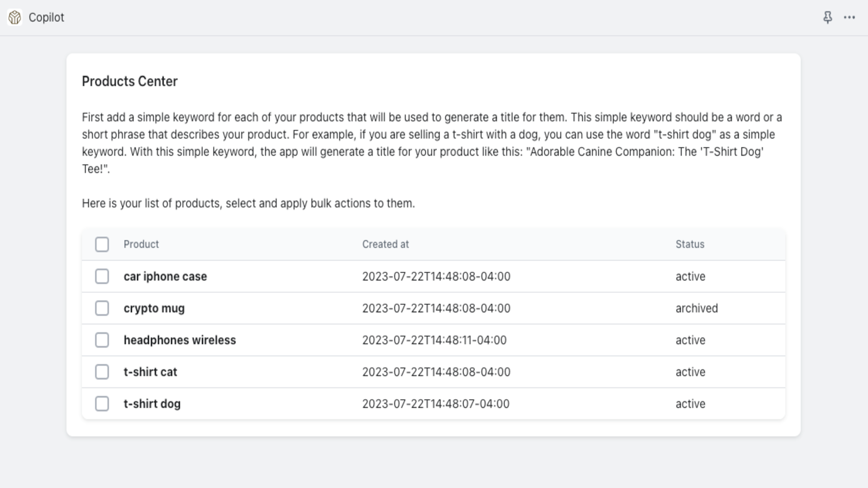Click the created date of crypto mug
The image size is (868, 488).
pyautogui.click(x=436, y=309)
